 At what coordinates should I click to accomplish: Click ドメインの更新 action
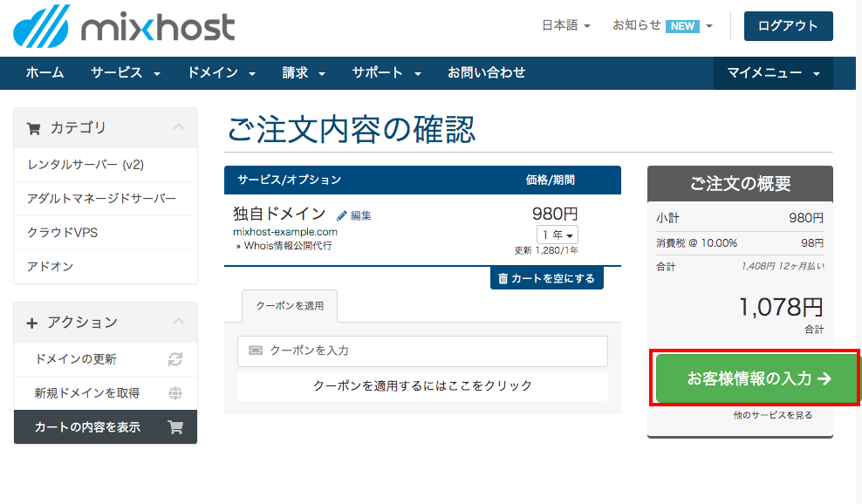coord(106,359)
